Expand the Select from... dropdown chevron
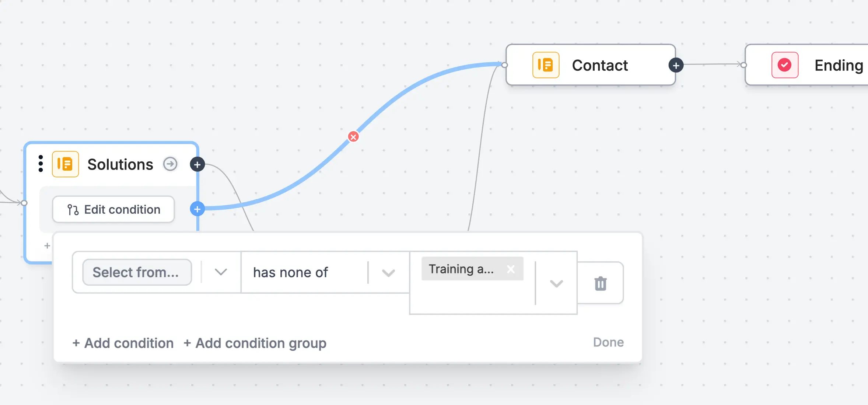868x405 pixels. pos(221,272)
